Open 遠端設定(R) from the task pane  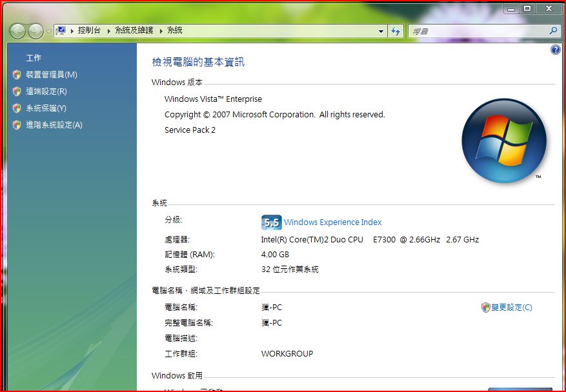coord(46,92)
